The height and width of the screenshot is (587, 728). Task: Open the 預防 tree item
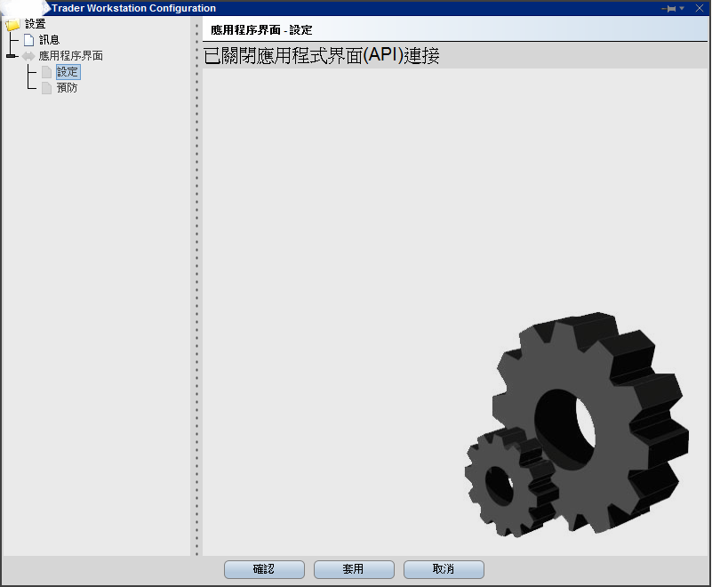pyautogui.click(x=67, y=88)
